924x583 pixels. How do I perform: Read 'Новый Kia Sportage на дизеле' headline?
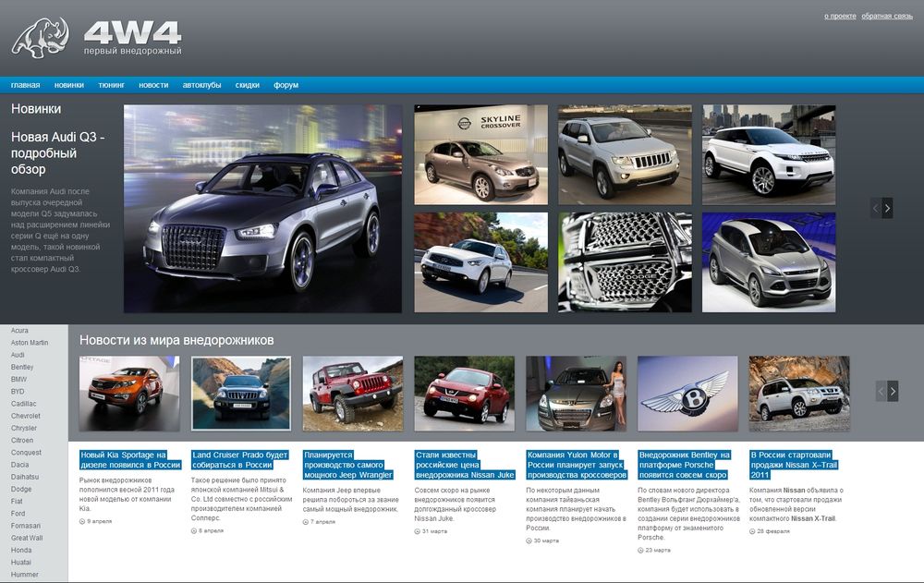click(130, 460)
